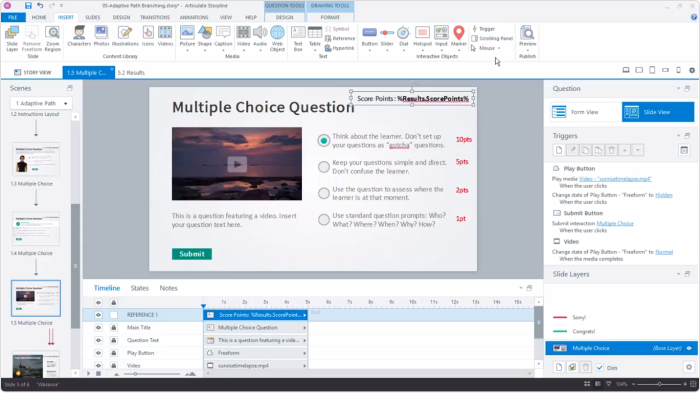Toggle visibility of REFERENCE 1 timeline row
This screenshot has width=700, height=393.
[98, 315]
